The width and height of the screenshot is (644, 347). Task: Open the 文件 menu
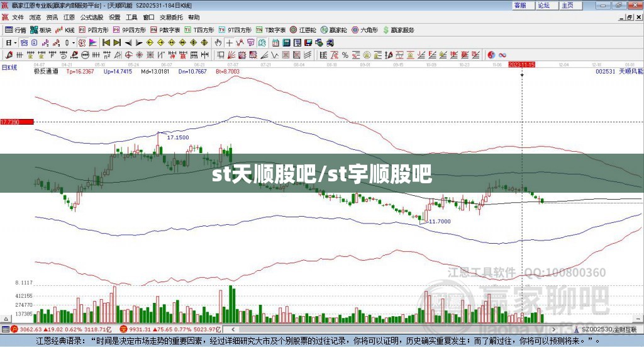coord(18,17)
